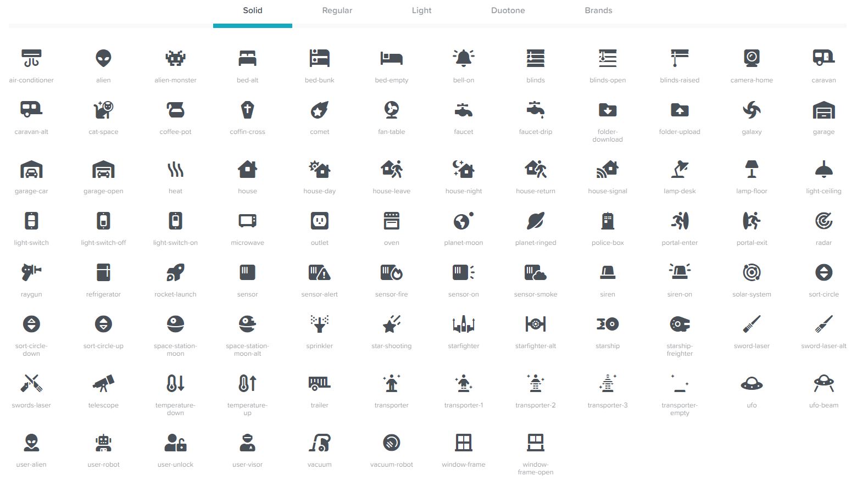This screenshot has width=868, height=481.
Task: Click the alien icon
Action: pyautogui.click(x=103, y=58)
